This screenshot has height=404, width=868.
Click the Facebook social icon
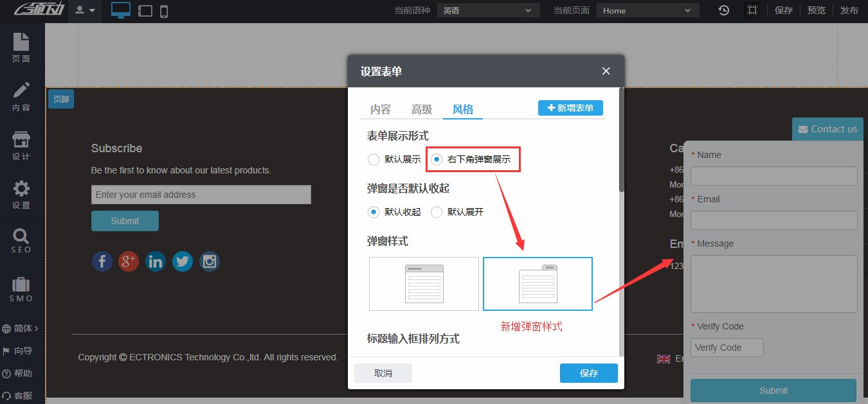[x=102, y=261]
